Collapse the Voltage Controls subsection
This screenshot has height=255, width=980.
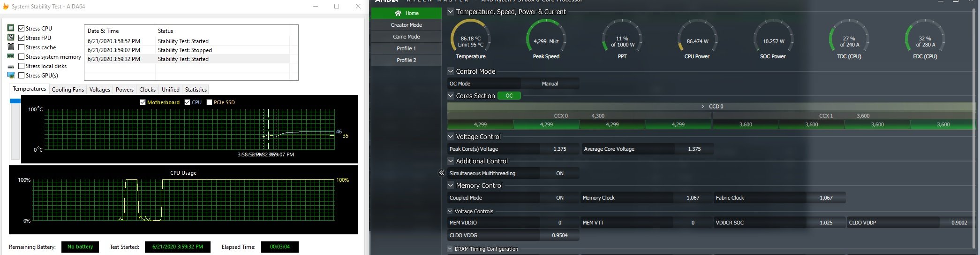pos(450,211)
